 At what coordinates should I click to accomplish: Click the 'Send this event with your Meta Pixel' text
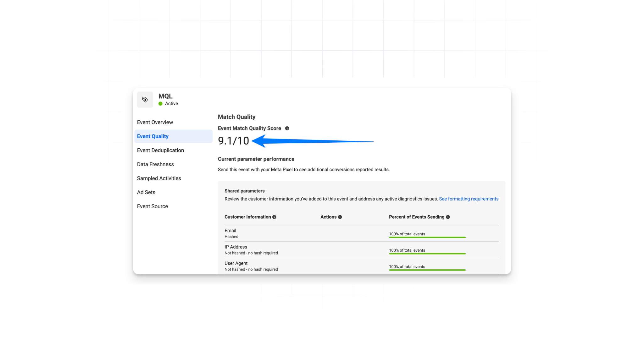303,170
